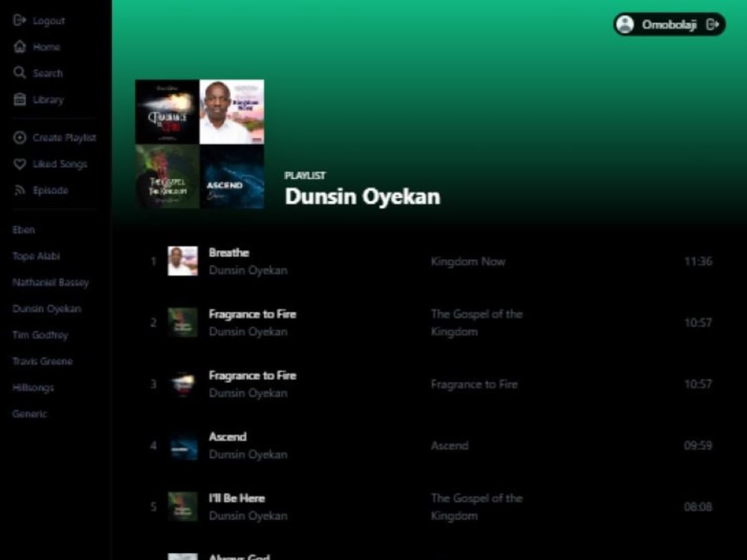Image resolution: width=747 pixels, height=560 pixels.
Task: Click thumbnail of track 3 Fragrance to Fire
Action: click(182, 384)
